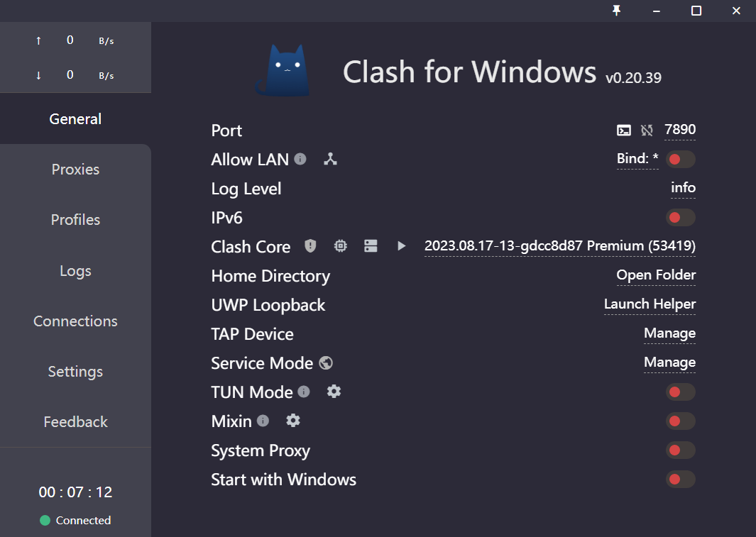Click the network icon beside Allow LAN

330,160
